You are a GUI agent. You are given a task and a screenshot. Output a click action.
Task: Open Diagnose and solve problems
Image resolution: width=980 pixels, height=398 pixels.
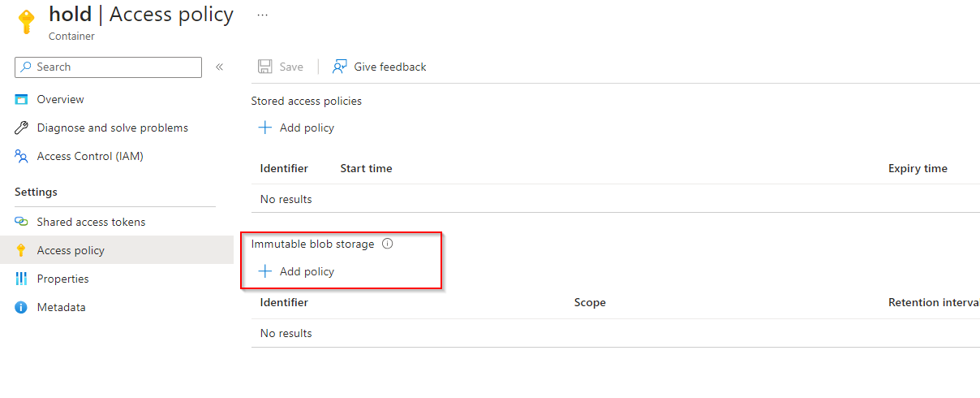point(112,128)
